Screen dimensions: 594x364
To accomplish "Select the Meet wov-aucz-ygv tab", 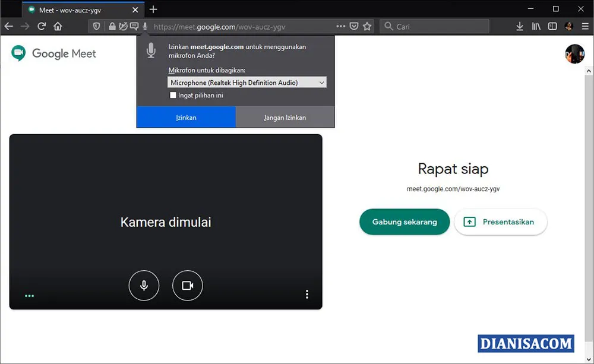I will coord(77,10).
